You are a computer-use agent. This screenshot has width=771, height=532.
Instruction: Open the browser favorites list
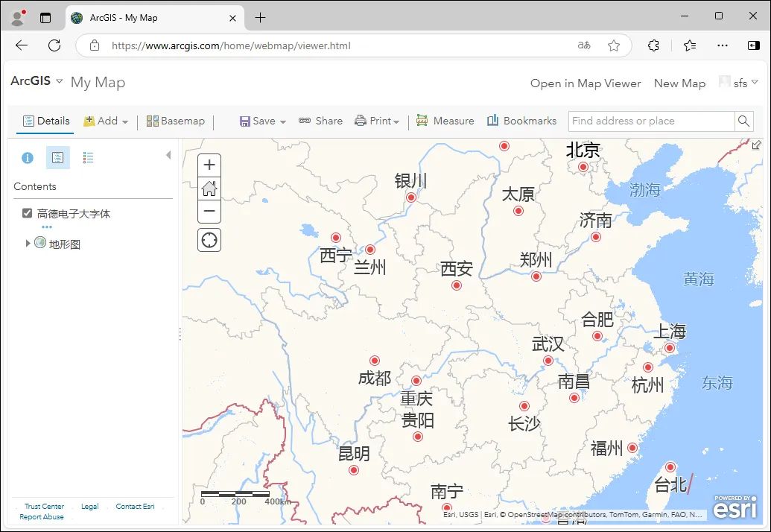tap(690, 45)
